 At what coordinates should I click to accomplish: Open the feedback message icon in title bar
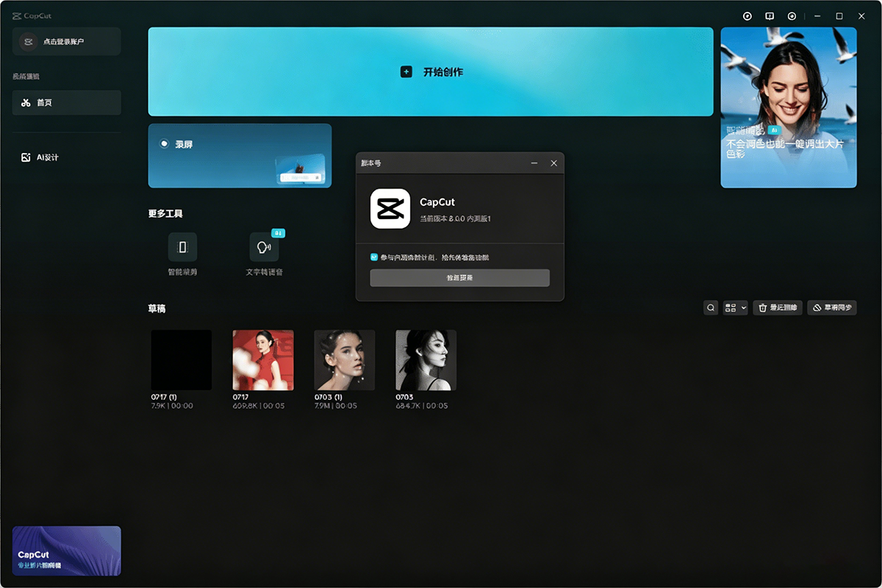click(x=770, y=15)
